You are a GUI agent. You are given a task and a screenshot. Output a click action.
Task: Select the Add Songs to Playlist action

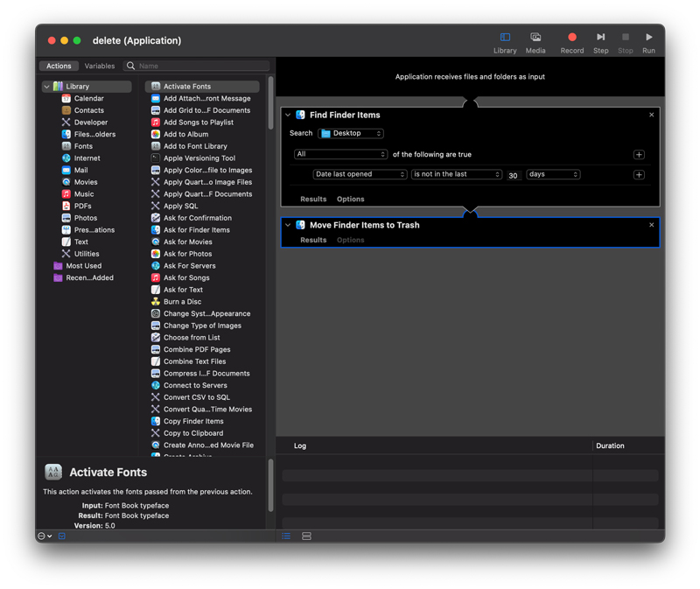(x=199, y=123)
